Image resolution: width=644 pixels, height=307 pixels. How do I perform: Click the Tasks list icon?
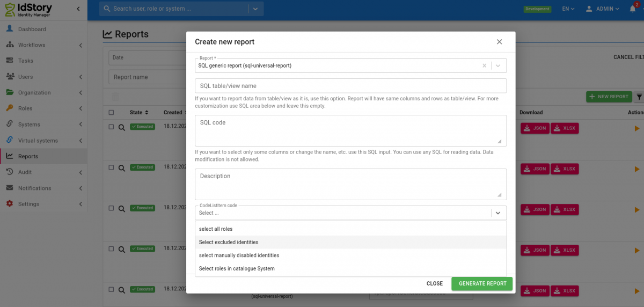[10, 61]
